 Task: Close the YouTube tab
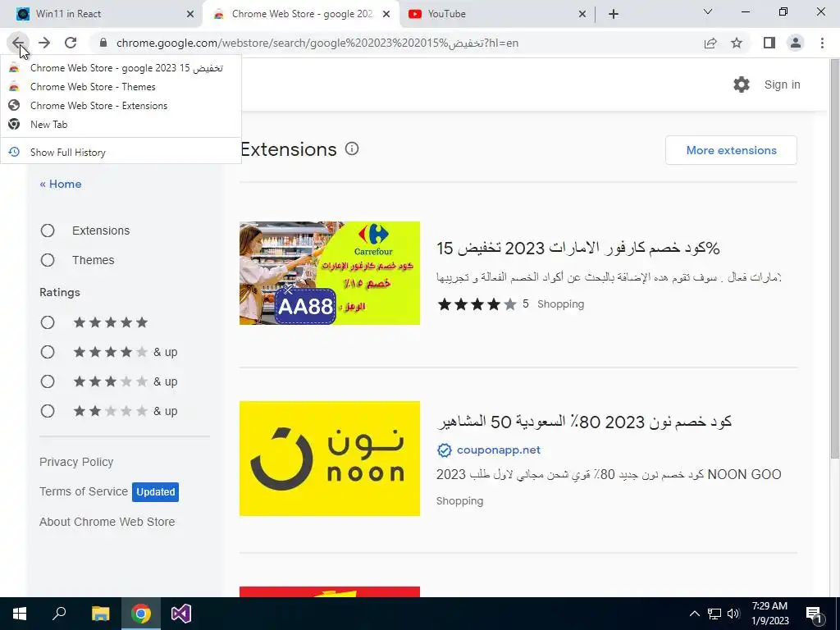point(582,14)
